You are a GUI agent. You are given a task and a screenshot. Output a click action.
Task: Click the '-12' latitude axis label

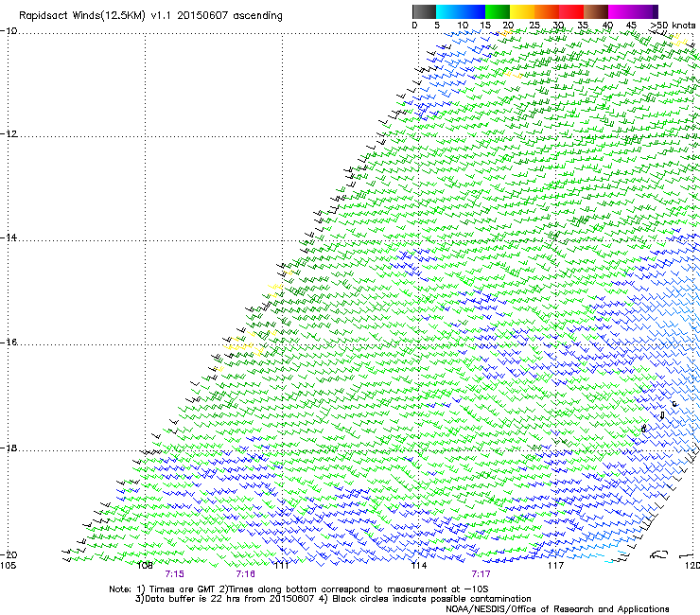(9, 134)
